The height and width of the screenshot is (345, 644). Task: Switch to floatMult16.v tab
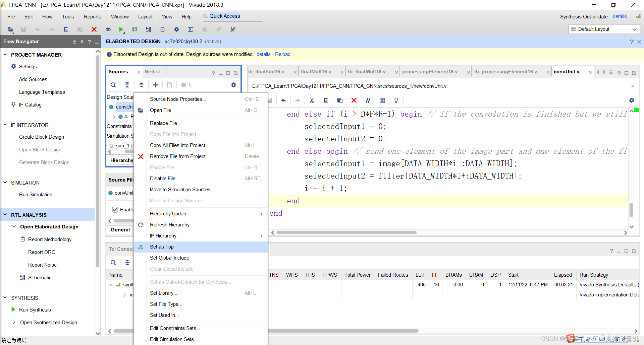coord(316,72)
